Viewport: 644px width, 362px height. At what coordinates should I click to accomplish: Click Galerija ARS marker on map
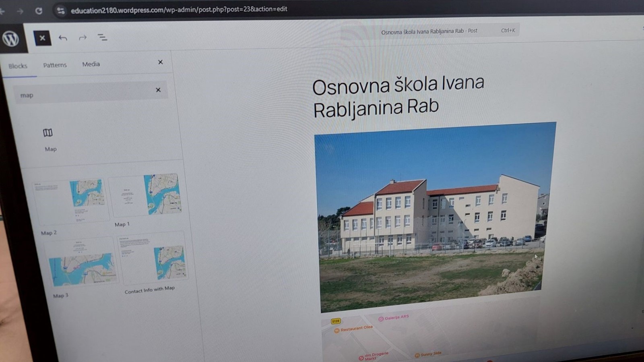coord(393,318)
